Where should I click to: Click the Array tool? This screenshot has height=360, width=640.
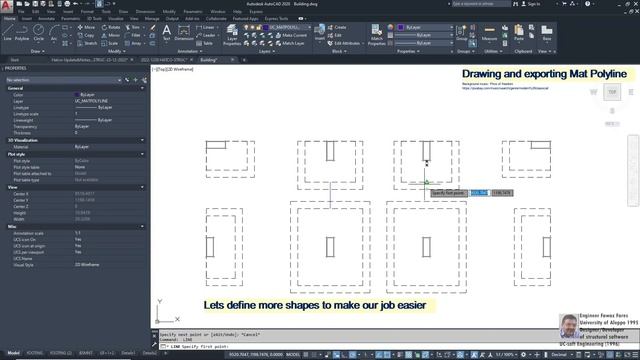[133, 43]
